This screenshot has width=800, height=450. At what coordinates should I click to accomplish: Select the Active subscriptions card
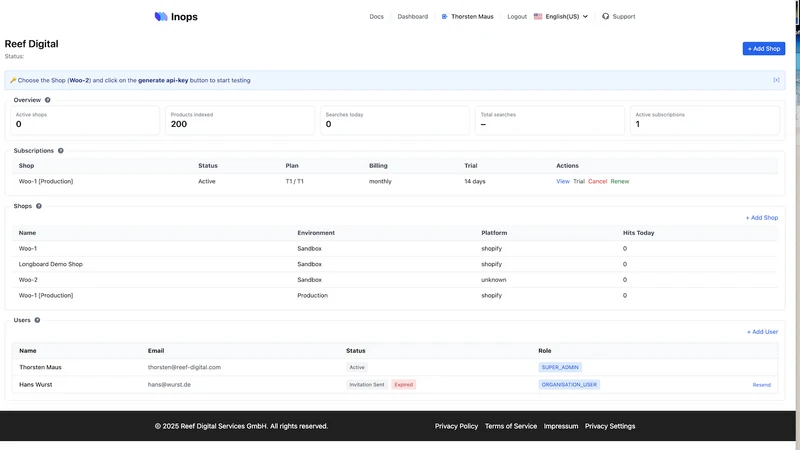(x=705, y=120)
